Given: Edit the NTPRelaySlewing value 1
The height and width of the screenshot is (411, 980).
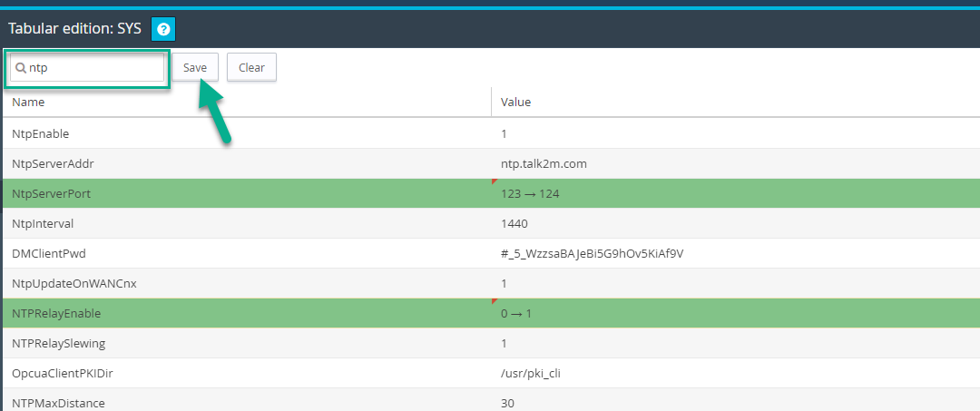Looking at the screenshot, I should (504, 344).
